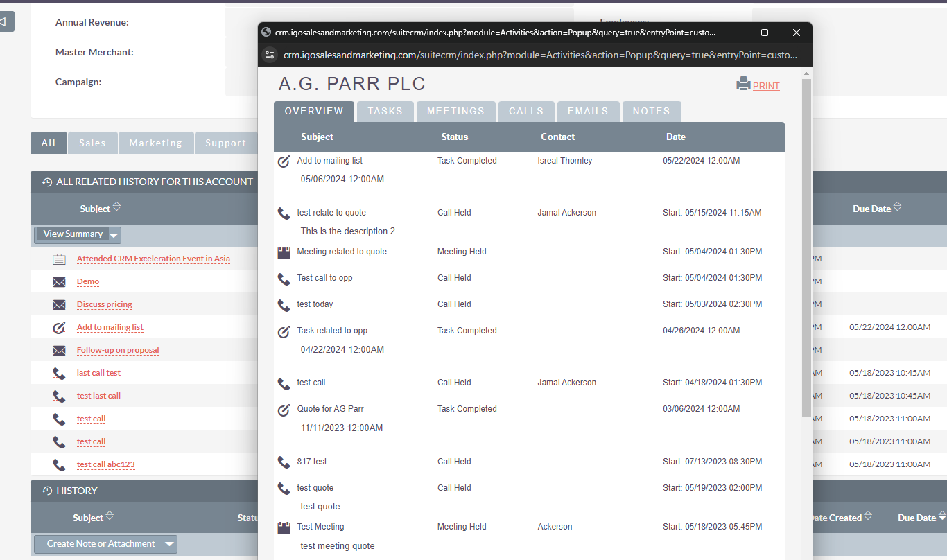Click envelope icon next to Demo
Image resolution: width=947 pixels, height=560 pixels.
[x=59, y=282]
